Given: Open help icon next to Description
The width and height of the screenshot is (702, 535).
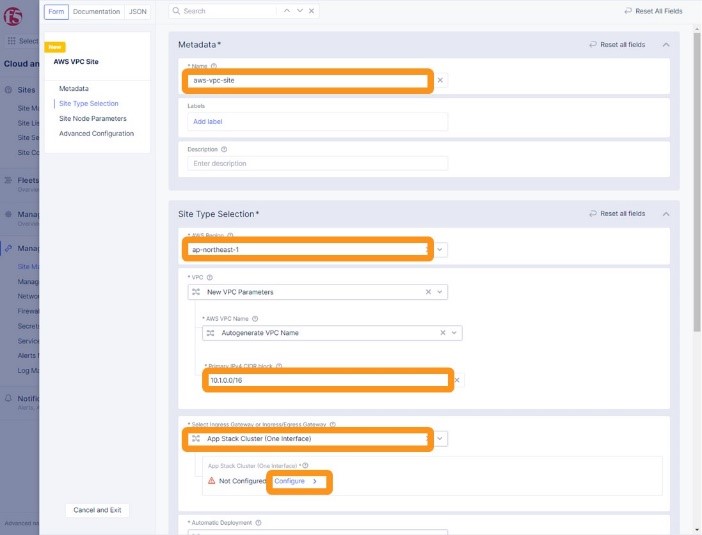Looking at the screenshot, I should (224, 149).
